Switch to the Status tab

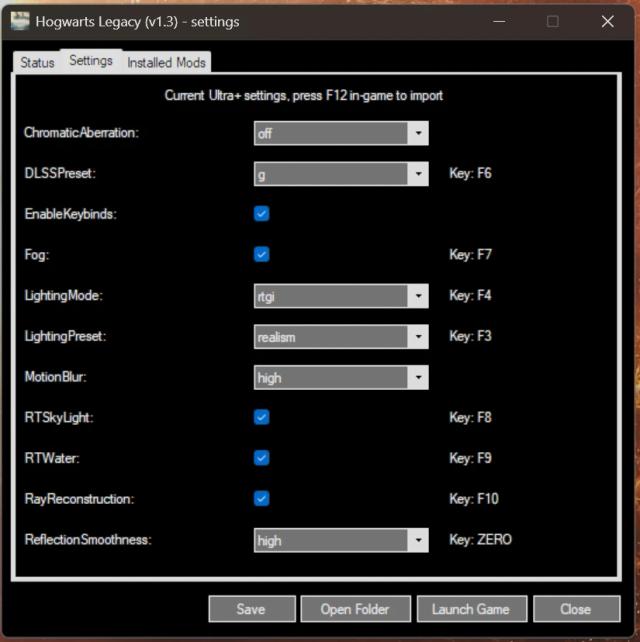pyautogui.click(x=37, y=63)
